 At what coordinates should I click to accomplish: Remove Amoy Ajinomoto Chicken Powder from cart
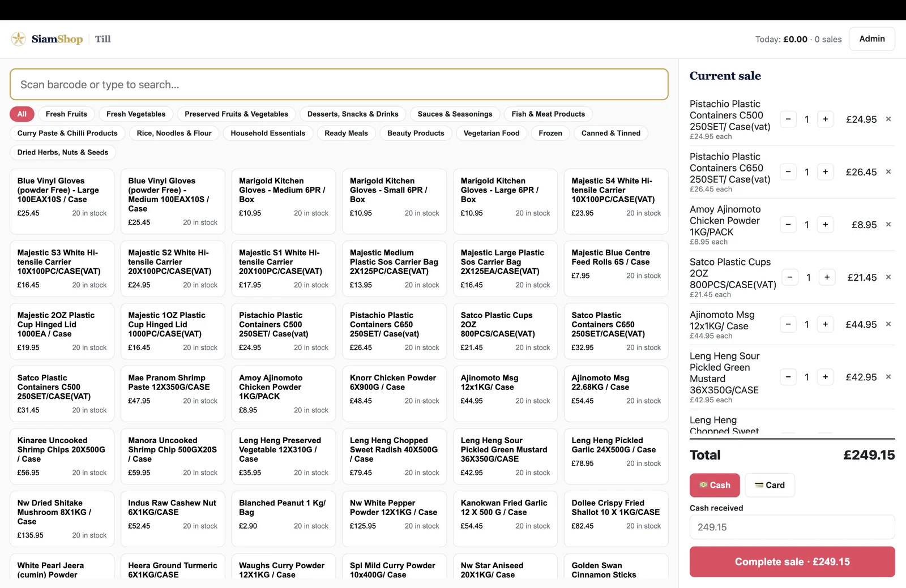pos(888,225)
